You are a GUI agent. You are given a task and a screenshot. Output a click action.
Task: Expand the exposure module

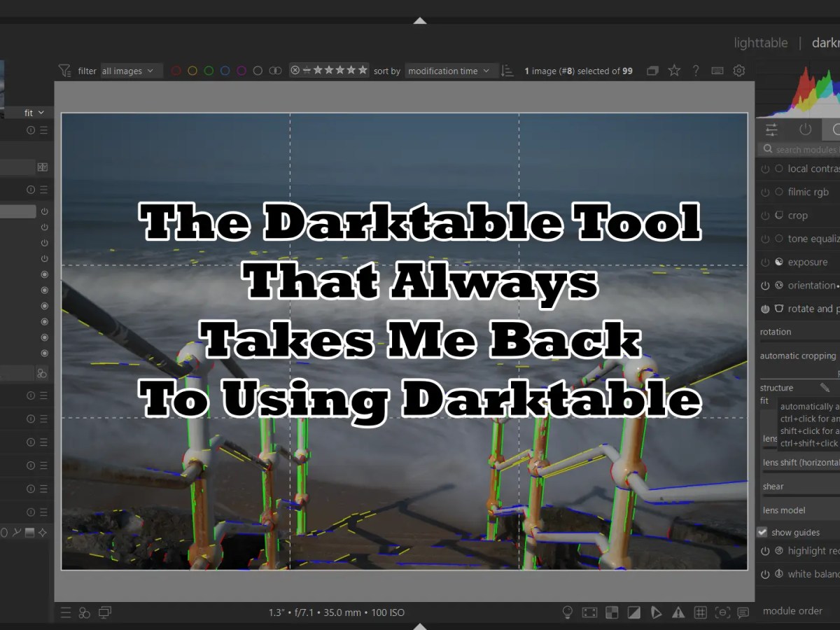[x=807, y=262]
